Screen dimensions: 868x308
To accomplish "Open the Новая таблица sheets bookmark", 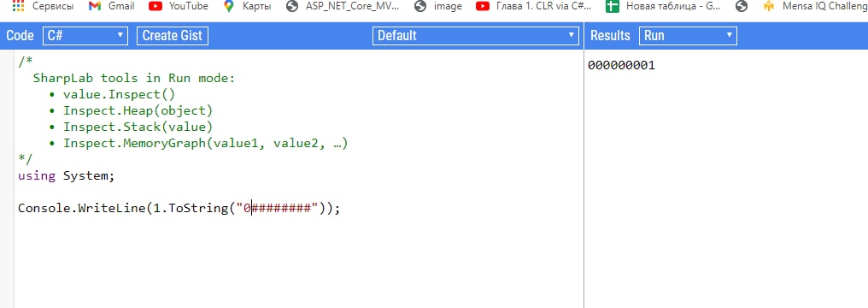I will [663, 6].
